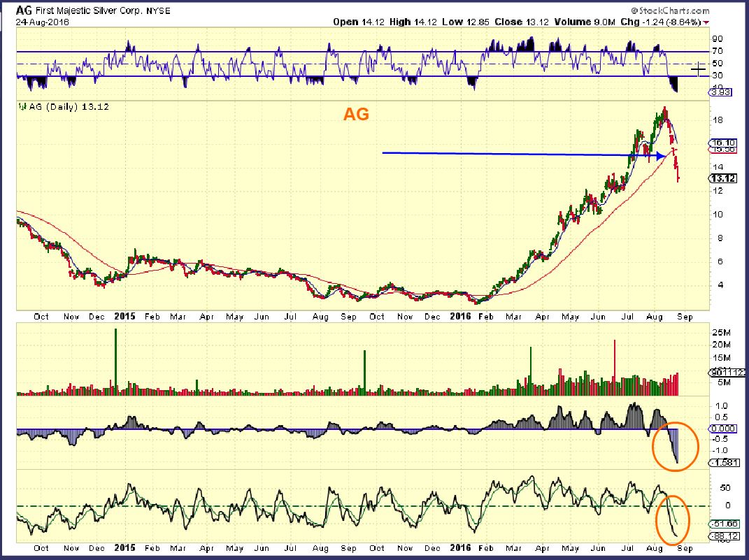Click the bold 13.12 last price tag
Viewport: 749px width, 560px height.
click(723, 178)
